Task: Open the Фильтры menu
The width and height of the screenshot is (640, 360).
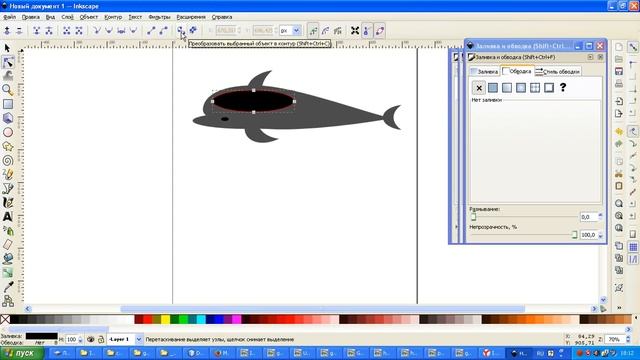Action: pyautogui.click(x=159, y=17)
